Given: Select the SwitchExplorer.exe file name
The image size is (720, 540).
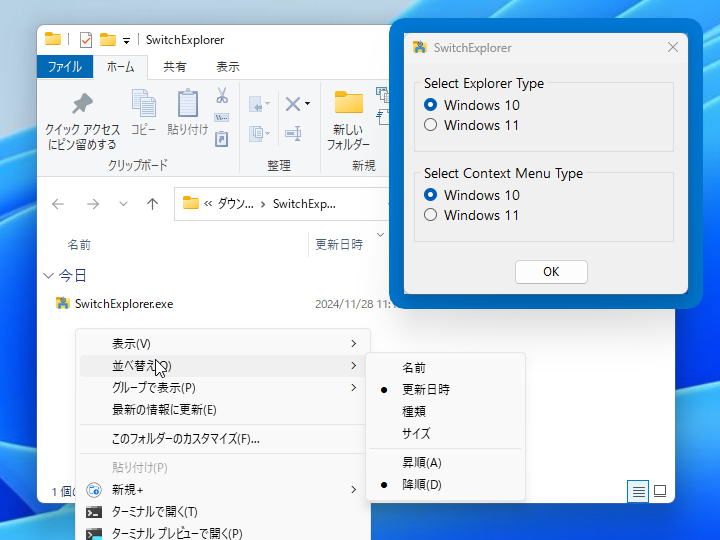Looking at the screenshot, I should (x=124, y=304).
